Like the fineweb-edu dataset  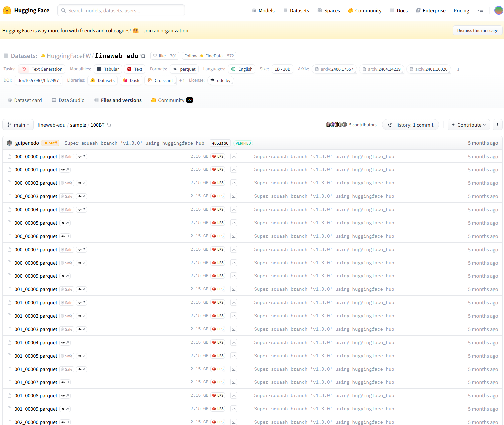point(159,56)
